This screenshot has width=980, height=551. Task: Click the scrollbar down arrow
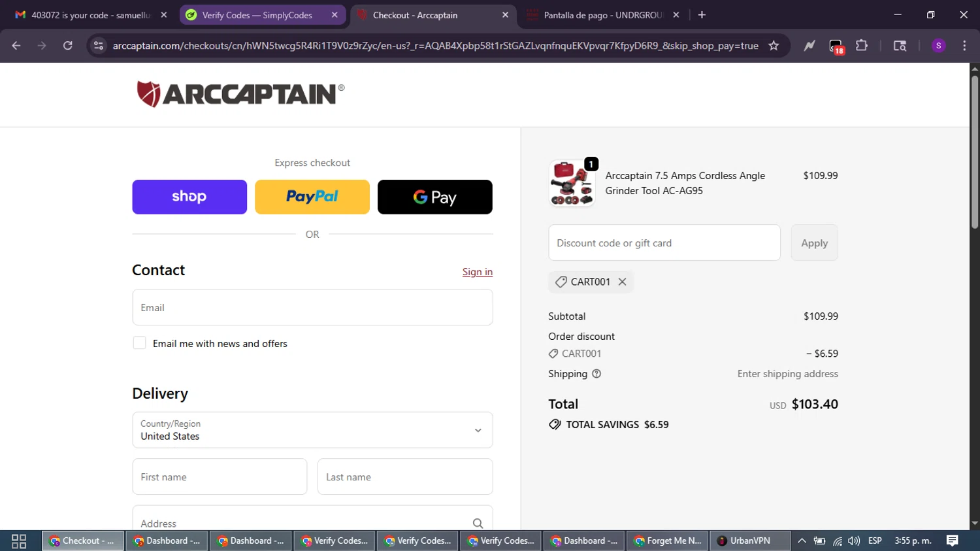pos(974,524)
